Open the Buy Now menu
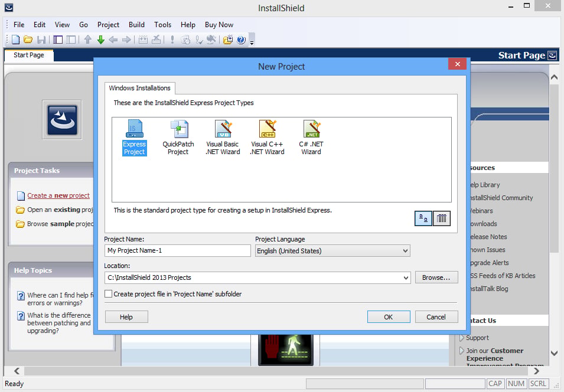Viewport: 564px width, 392px height. [219, 25]
